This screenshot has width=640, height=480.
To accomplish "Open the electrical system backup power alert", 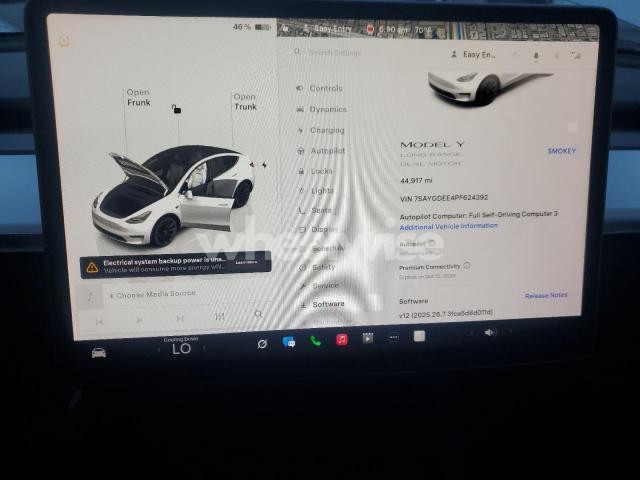I will (176, 264).
